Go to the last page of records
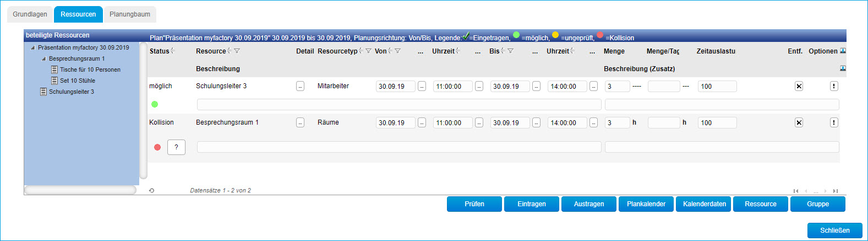Viewport: 868px width, 241px height. [836, 191]
